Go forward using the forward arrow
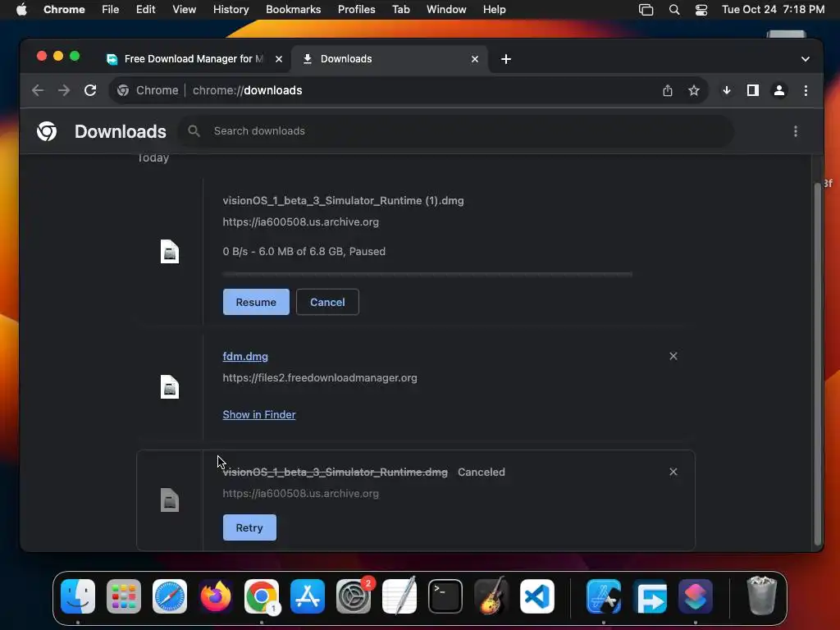The width and height of the screenshot is (840, 630). click(x=64, y=90)
